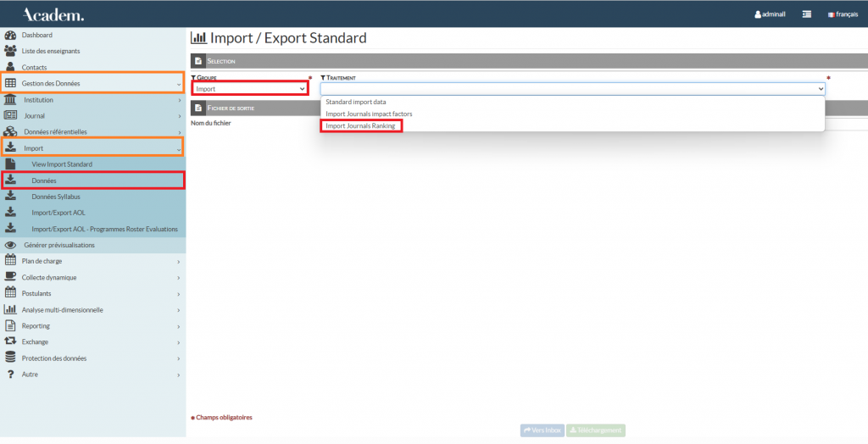Choose Import Journals impact factors option
The width and height of the screenshot is (868, 444).
369,114
